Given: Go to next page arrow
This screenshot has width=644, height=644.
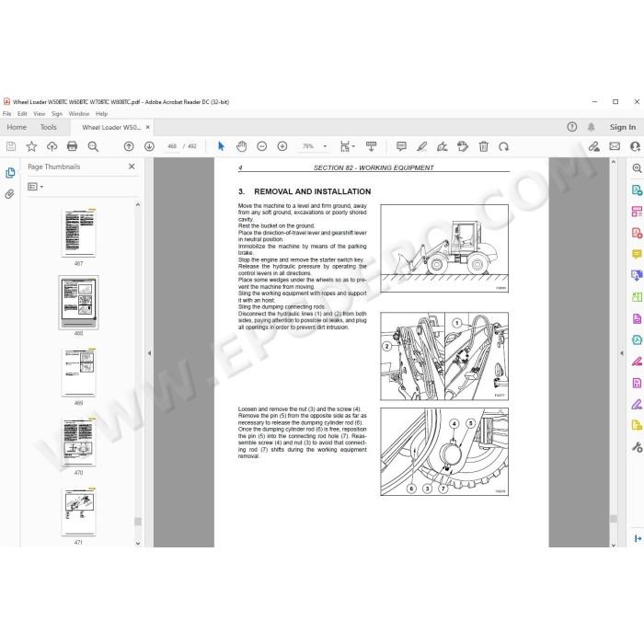Looking at the screenshot, I should click(x=149, y=146).
